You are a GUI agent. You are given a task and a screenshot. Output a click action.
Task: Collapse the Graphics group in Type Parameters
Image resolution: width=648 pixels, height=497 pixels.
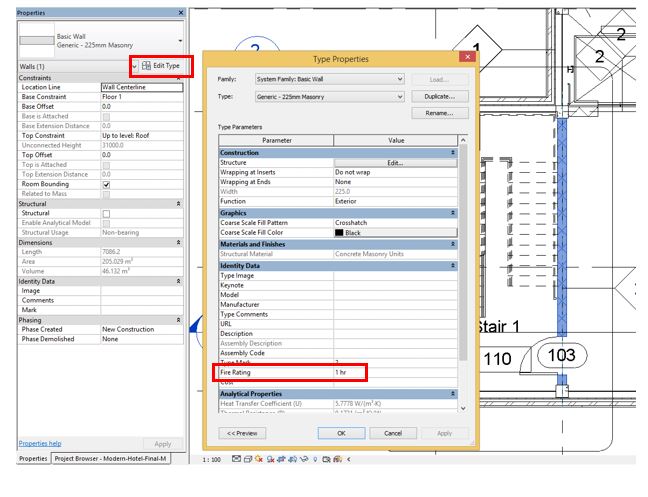[x=453, y=213]
